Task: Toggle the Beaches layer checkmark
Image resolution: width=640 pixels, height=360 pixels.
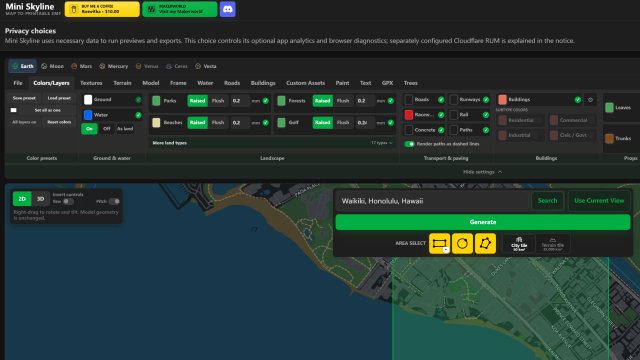Action: coord(266,122)
